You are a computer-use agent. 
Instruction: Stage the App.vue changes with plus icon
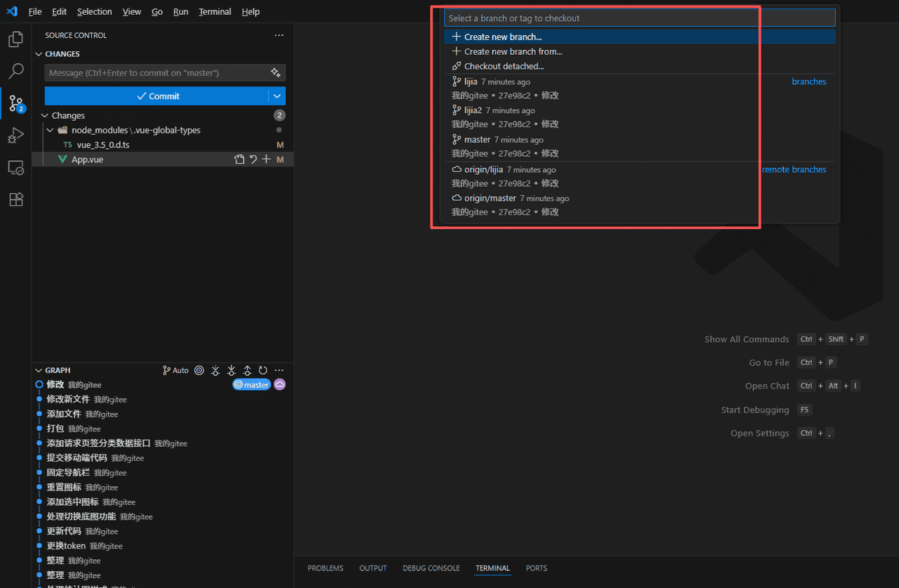tap(265, 159)
